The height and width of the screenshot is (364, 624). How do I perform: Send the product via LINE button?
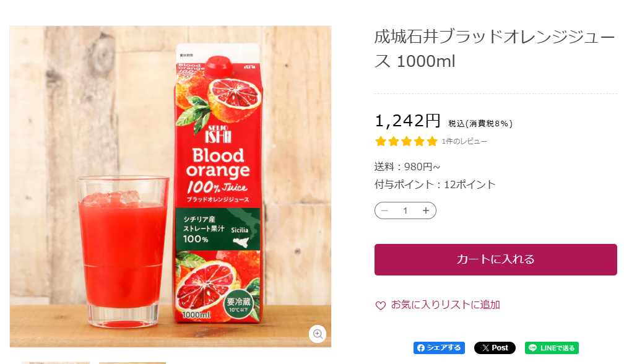point(552,348)
